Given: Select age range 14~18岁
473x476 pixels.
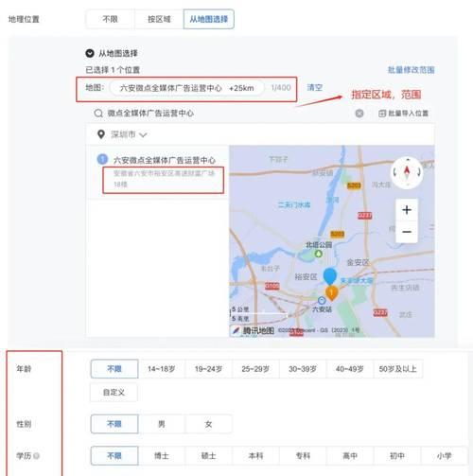Looking at the screenshot, I should [162, 369].
